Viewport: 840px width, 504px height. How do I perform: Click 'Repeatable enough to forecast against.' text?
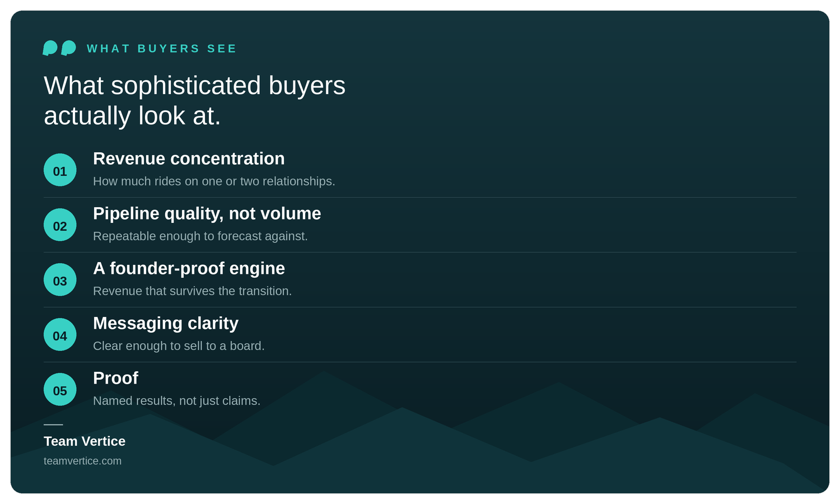click(x=200, y=236)
